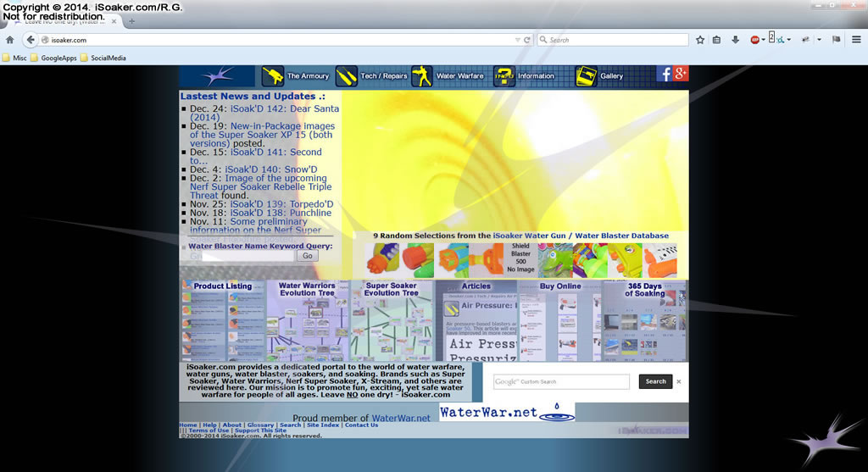The width and height of the screenshot is (868, 472).
Task: Go to the browser home page
Action: point(9,40)
